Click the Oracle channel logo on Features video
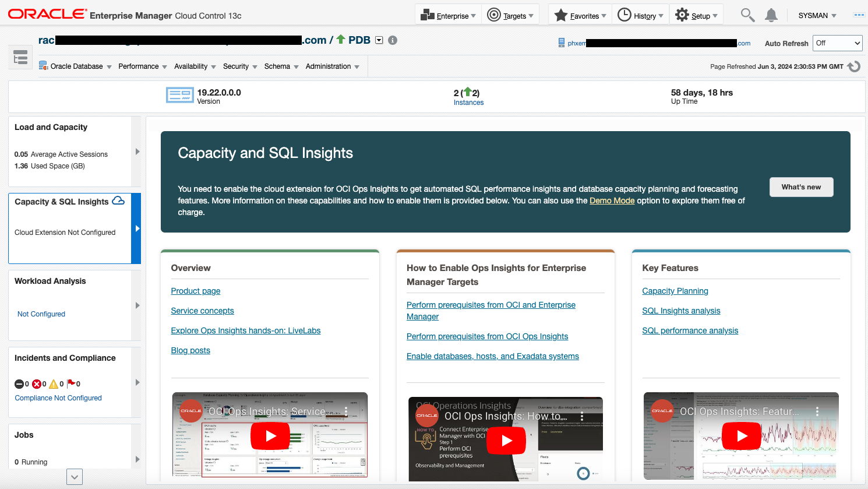This screenshot has width=868, height=489. tap(662, 411)
